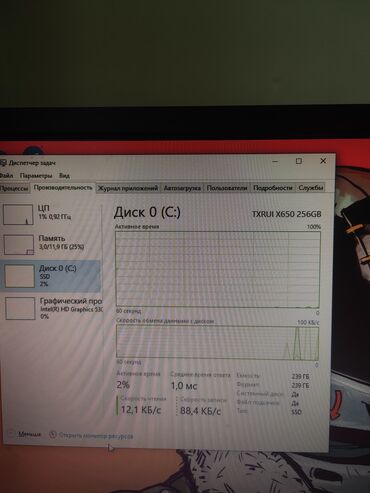
Task: Collapse view with the Меньше button
Action: click(25, 434)
